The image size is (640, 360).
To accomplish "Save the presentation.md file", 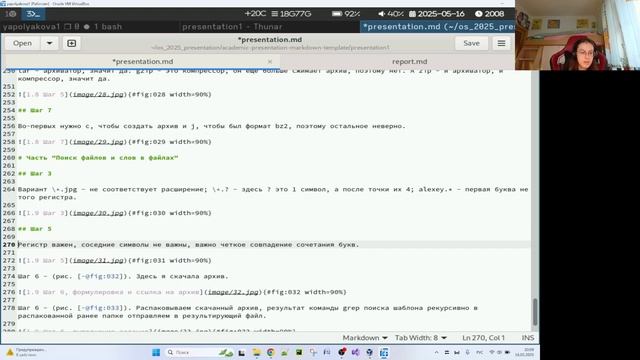I will [471, 43].
